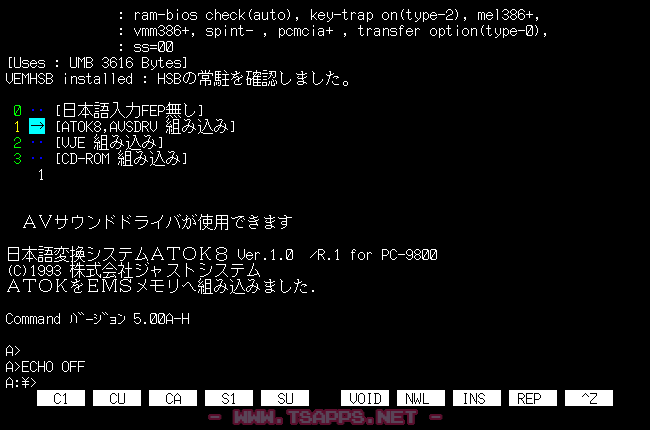
Task: Click the ECHO OFF command text
Action: coord(53,367)
